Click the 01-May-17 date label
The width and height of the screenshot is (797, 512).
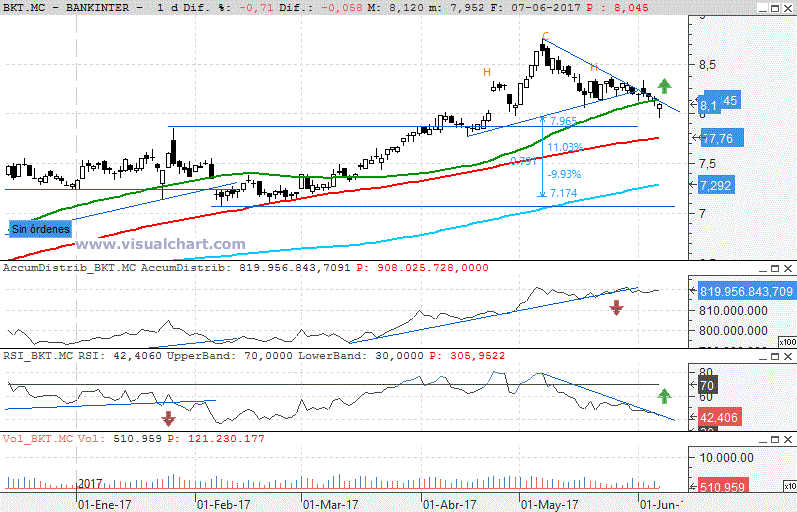549,504
